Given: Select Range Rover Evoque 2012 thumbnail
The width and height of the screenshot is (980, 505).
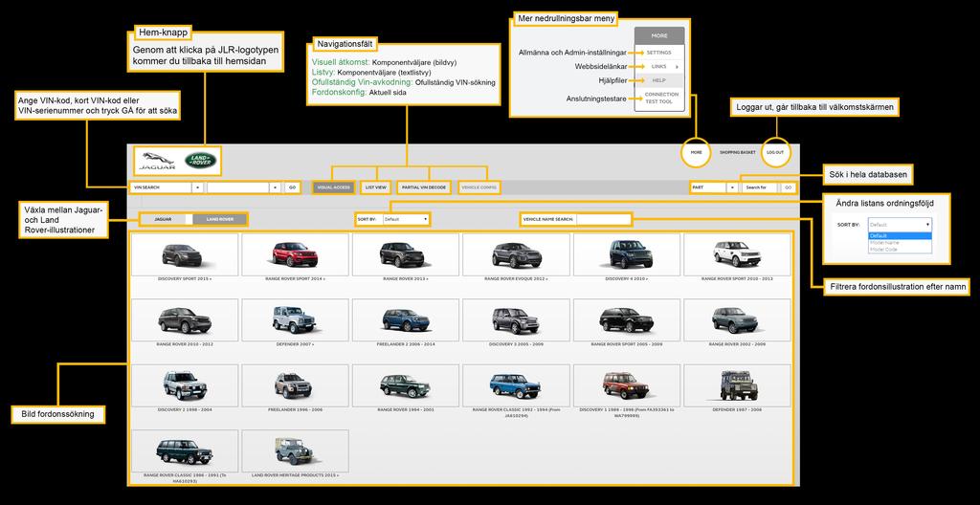Looking at the screenshot, I should (x=516, y=254).
